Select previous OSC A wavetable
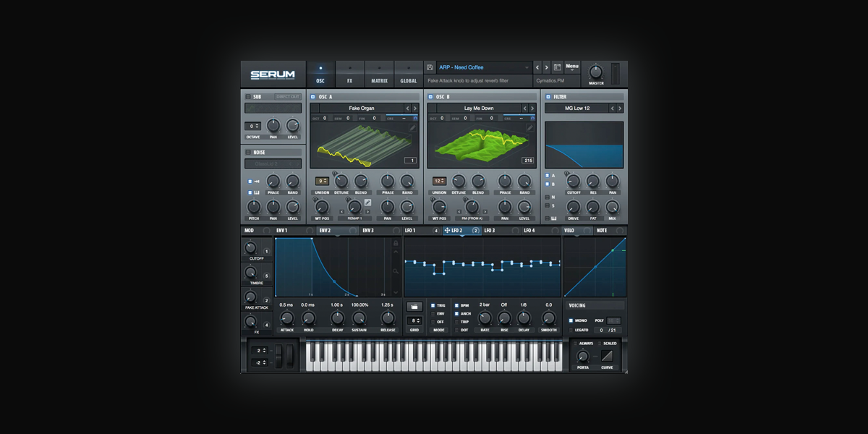This screenshot has width=868, height=434. pos(407,109)
